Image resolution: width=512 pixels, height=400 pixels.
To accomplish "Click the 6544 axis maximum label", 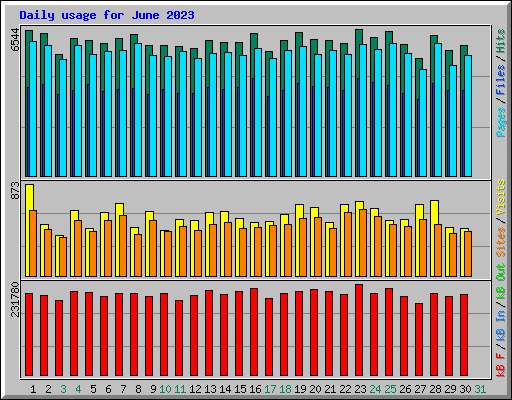I will 15,40.
